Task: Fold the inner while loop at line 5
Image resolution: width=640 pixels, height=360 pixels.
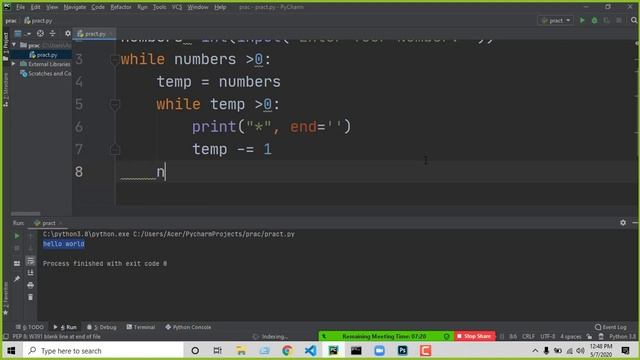Action: (115, 104)
